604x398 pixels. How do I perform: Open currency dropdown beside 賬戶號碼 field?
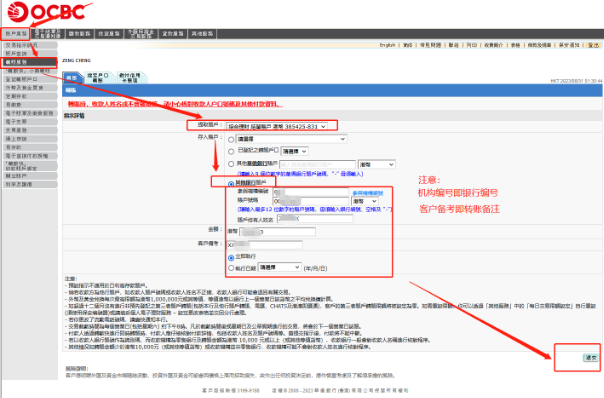pyautogui.click(x=365, y=201)
